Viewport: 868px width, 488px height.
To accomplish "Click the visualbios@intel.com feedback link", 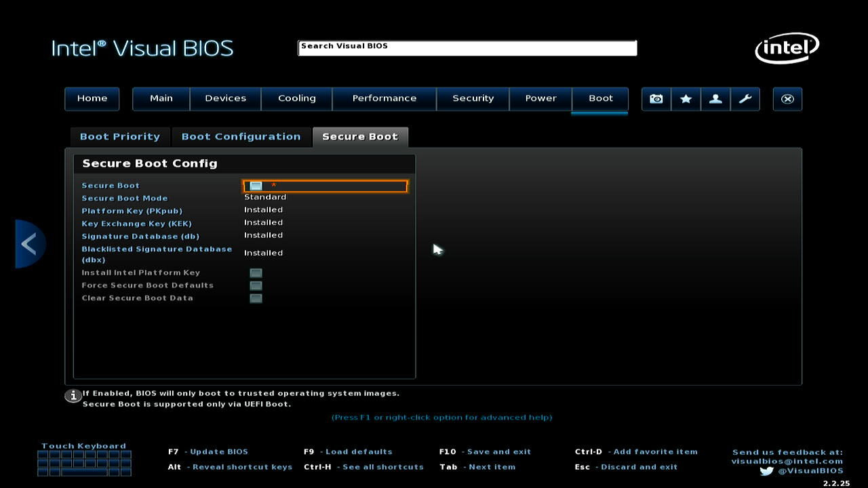I will coord(787,462).
